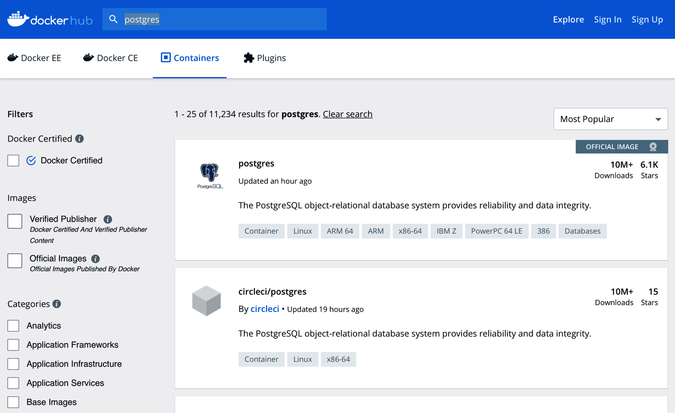The height and width of the screenshot is (413, 675).
Task: Click the Docker Hub whale logo
Action: (18, 19)
